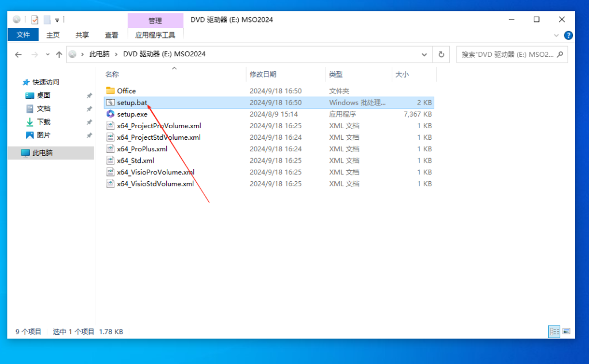Viewport: 589px width, 364px height.
Task: Unpin 文档 using its pin icon
Action: click(89, 109)
